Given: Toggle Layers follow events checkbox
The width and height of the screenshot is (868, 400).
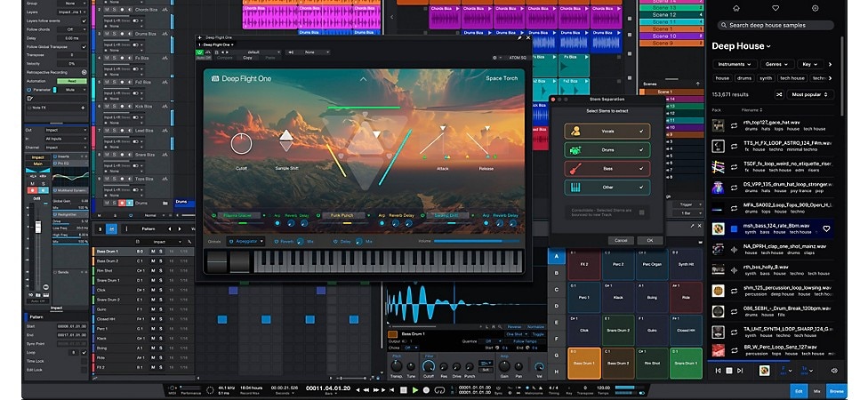Looking at the screenshot, I should [84, 21].
